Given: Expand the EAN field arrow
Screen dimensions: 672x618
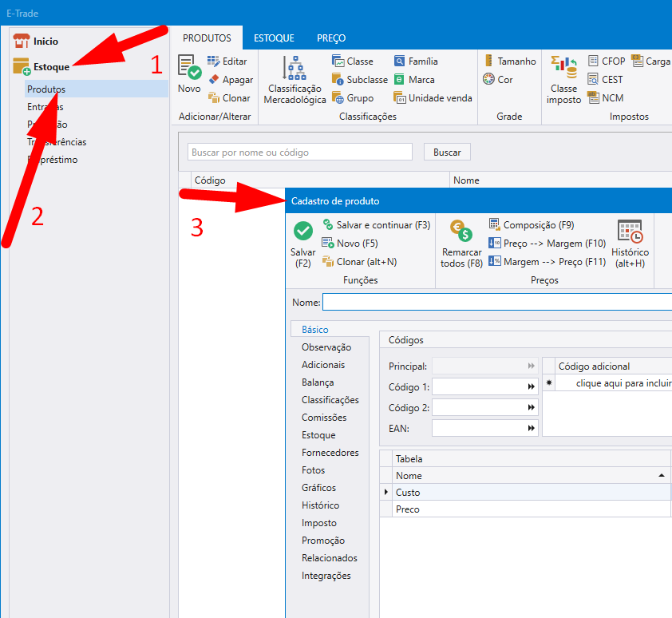Looking at the screenshot, I should (x=531, y=429).
